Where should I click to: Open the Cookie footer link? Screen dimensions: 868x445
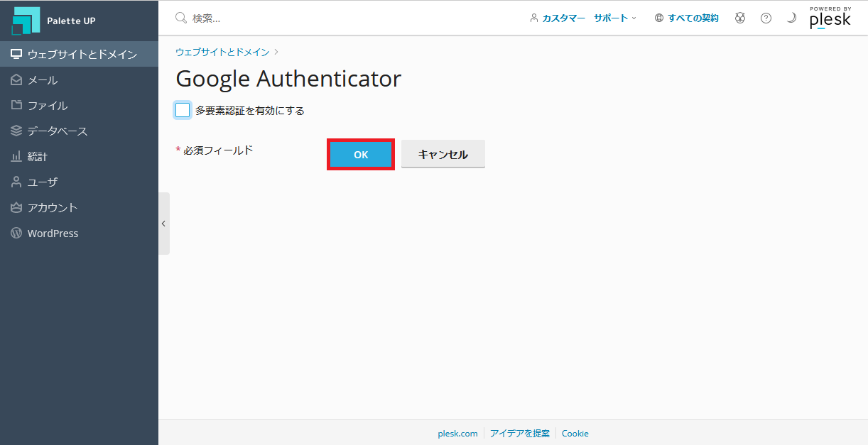tap(575, 433)
